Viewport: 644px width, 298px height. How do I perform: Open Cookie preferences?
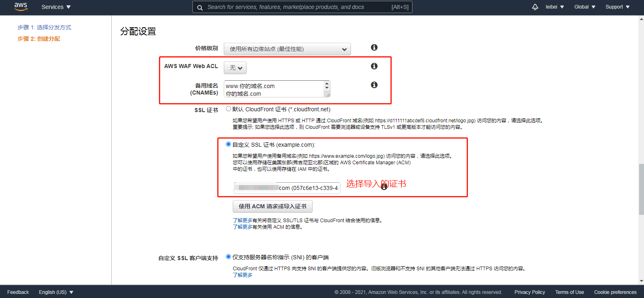pos(615,292)
